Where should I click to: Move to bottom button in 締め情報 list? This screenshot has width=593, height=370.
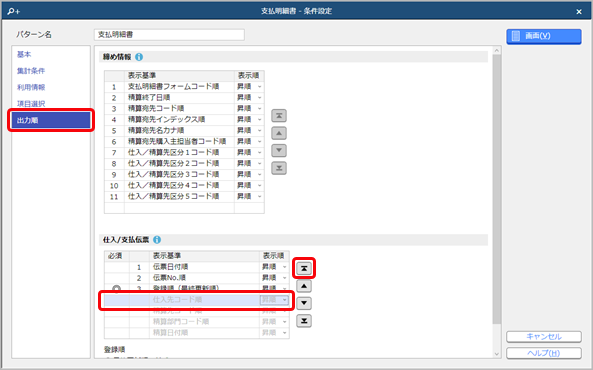(x=279, y=168)
